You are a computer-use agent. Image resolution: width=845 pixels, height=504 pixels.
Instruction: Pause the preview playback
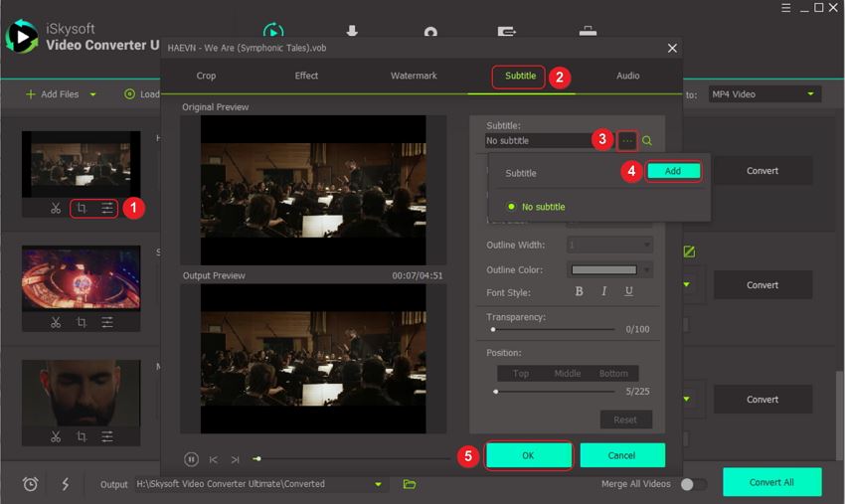click(x=191, y=459)
